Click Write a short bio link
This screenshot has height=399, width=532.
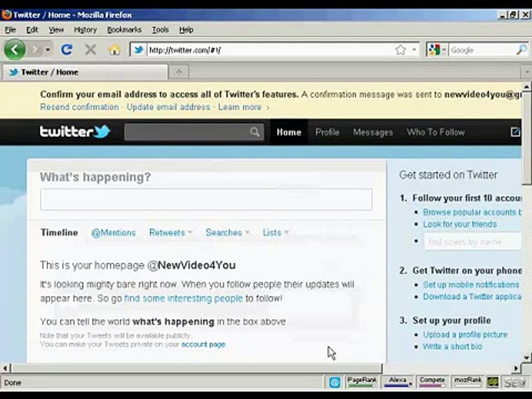tap(452, 346)
